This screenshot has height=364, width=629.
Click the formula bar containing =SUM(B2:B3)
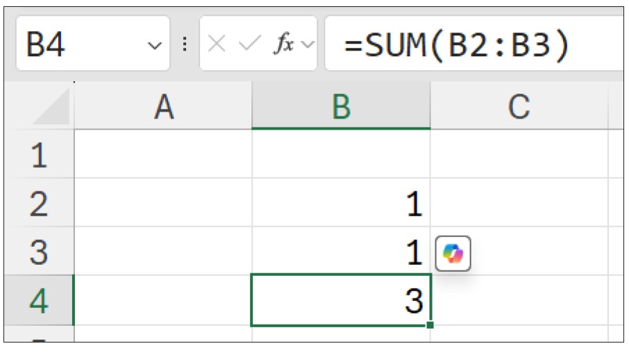pos(472,44)
